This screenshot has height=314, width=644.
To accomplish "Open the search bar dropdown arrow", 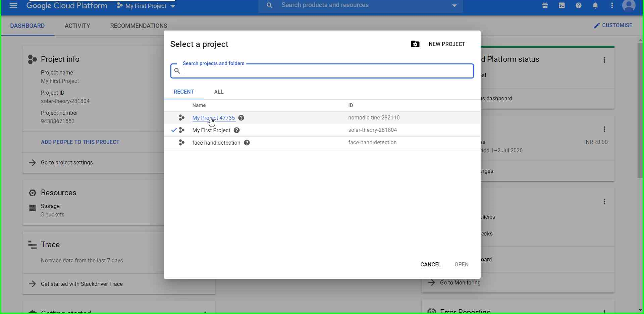I will [x=454, y=5].
